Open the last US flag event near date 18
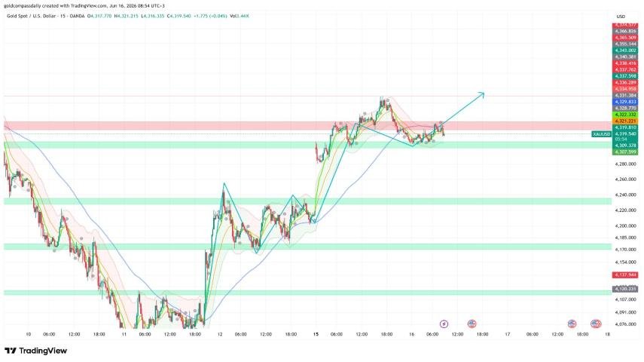644x362 pixels. 596,324
